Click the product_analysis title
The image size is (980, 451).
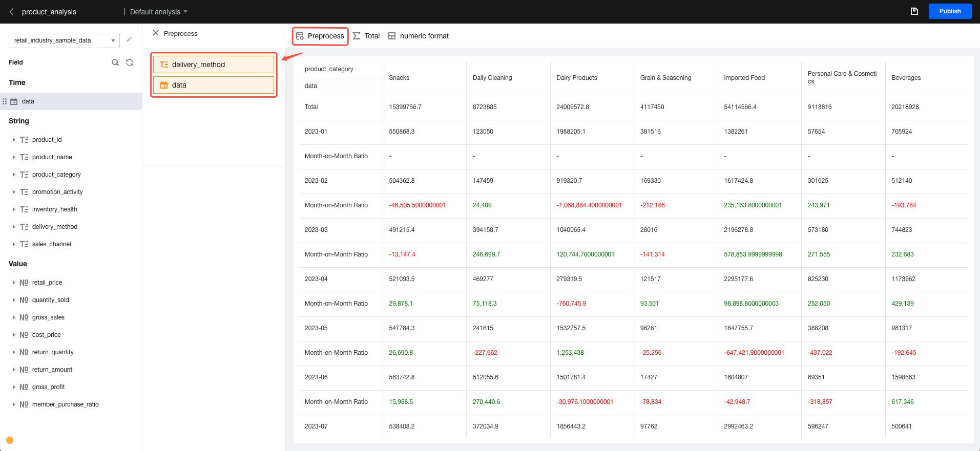49,12
